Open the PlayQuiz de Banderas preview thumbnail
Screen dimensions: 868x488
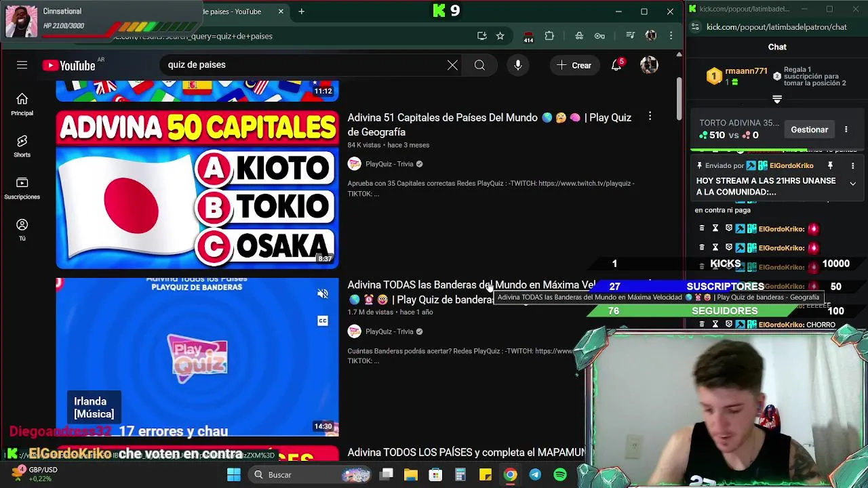pyautogui.click(x=197, y=357)
